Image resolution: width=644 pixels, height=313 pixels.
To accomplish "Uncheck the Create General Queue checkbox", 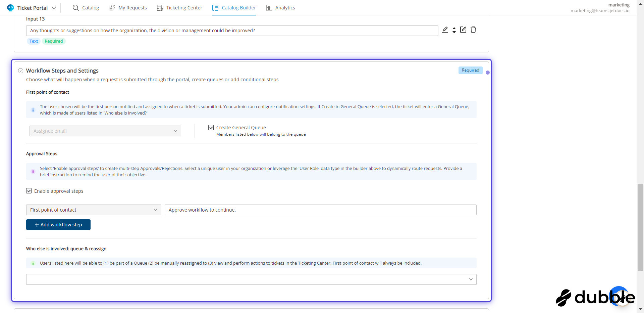I will [x=211, y=128].
